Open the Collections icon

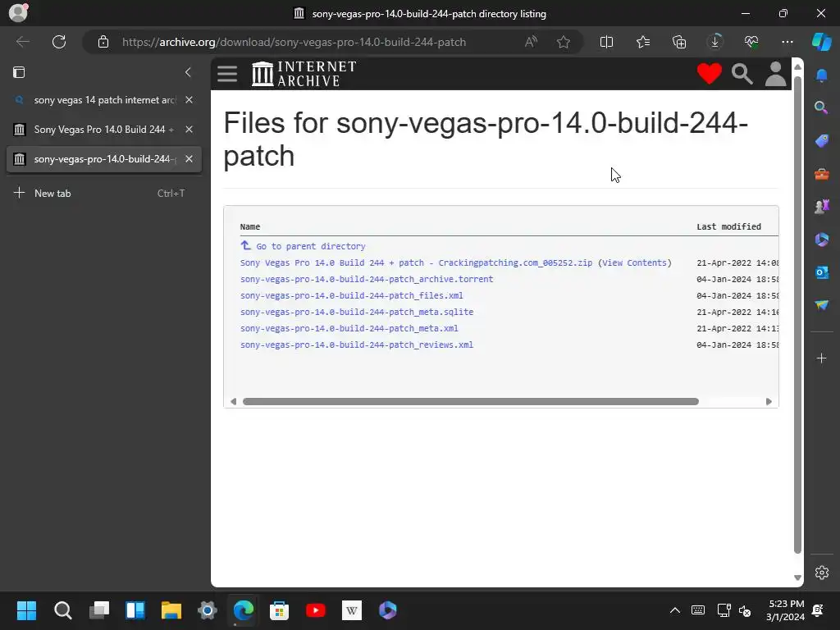(678, 42)
